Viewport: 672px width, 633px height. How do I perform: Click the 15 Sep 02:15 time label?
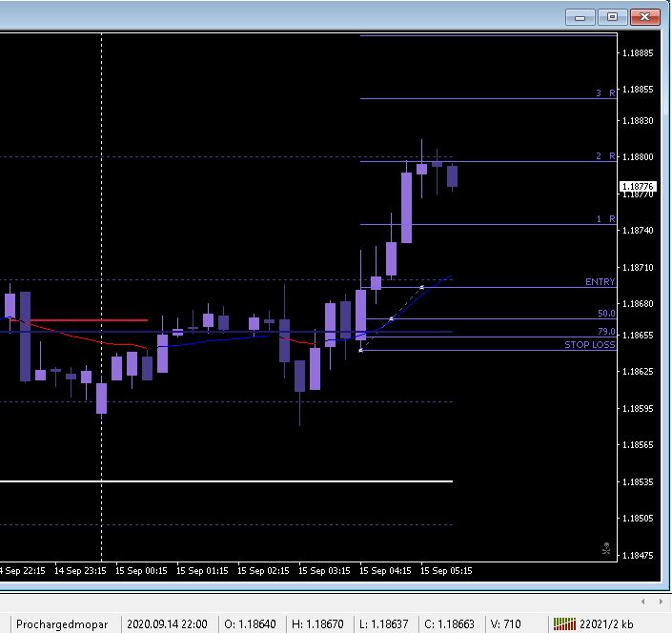coord(263,571)
